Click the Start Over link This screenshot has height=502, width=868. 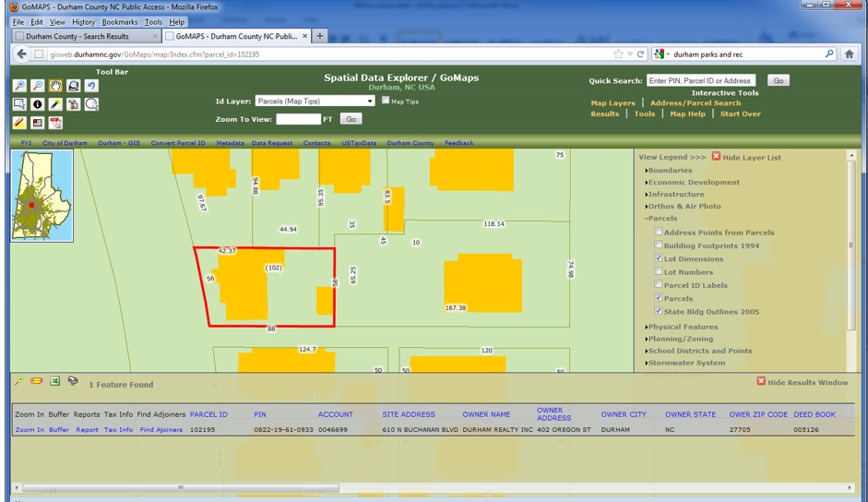740,114
